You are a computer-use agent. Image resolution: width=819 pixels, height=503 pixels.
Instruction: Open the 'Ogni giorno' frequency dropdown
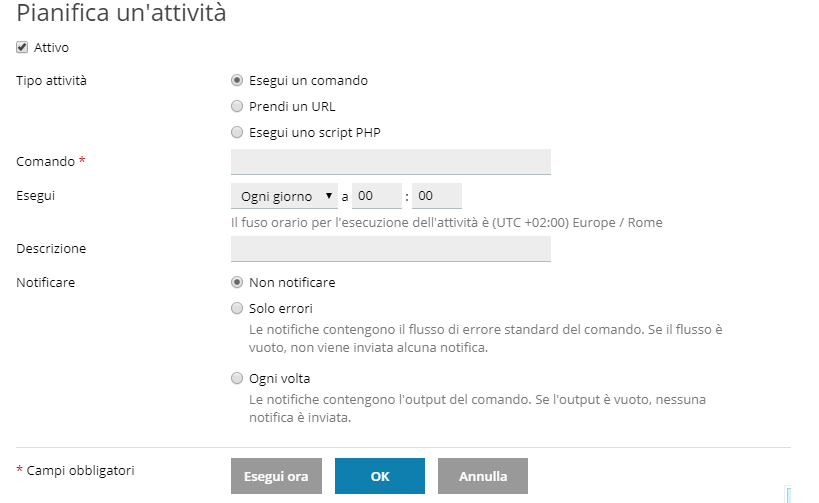tap(286, 196)
